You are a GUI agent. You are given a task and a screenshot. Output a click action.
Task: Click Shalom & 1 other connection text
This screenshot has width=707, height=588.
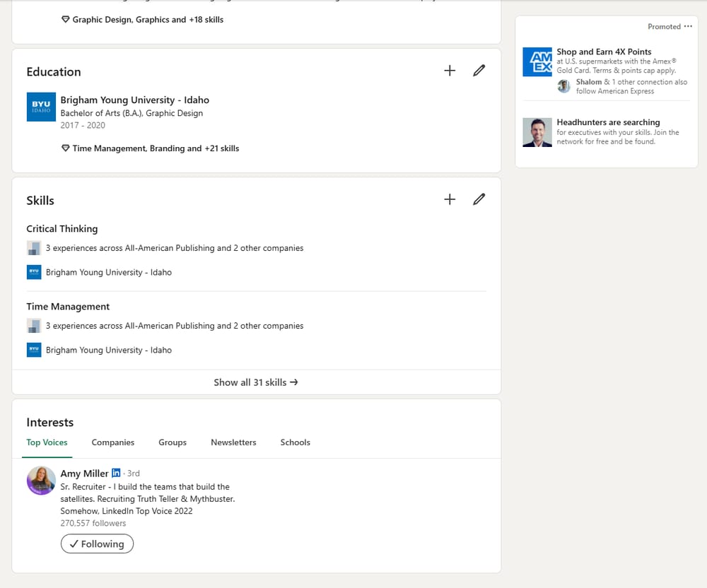tap(631, 86)
